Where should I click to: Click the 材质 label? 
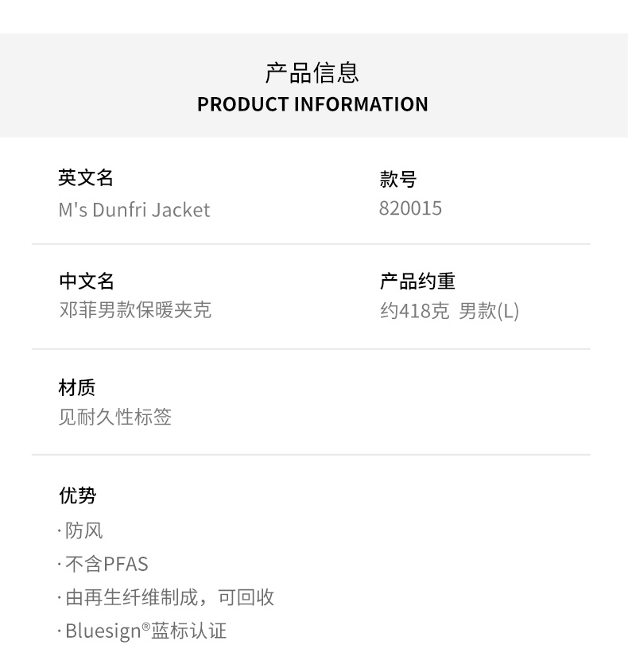77,387
